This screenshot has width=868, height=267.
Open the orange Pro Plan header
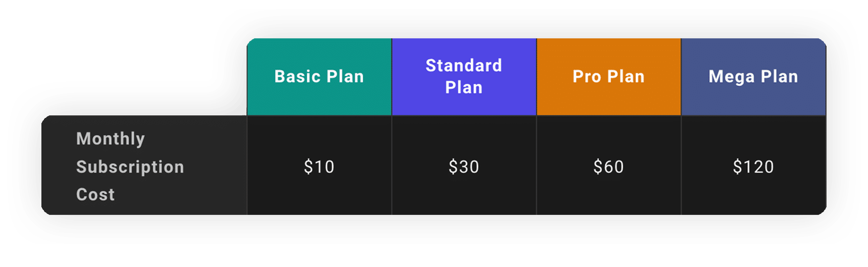tap(609, 77)
